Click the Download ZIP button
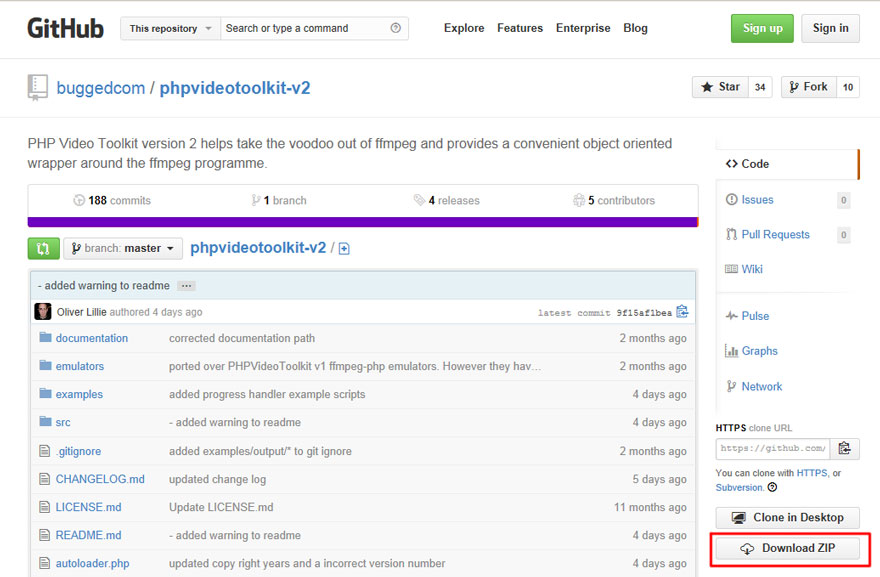The width and height of the screenshot is (880, 577). click(787, 548)
